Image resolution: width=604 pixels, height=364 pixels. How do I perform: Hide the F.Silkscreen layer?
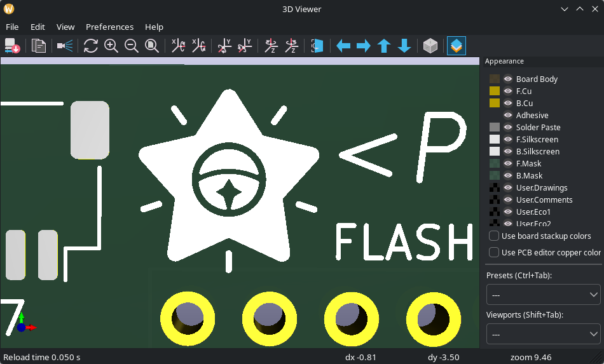pyautogui.click(x=508, y=139)
